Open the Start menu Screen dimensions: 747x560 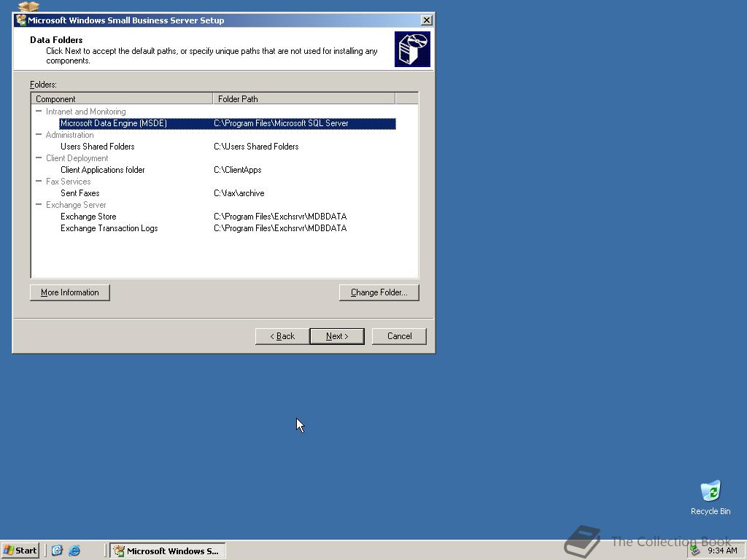click(20, 551)
